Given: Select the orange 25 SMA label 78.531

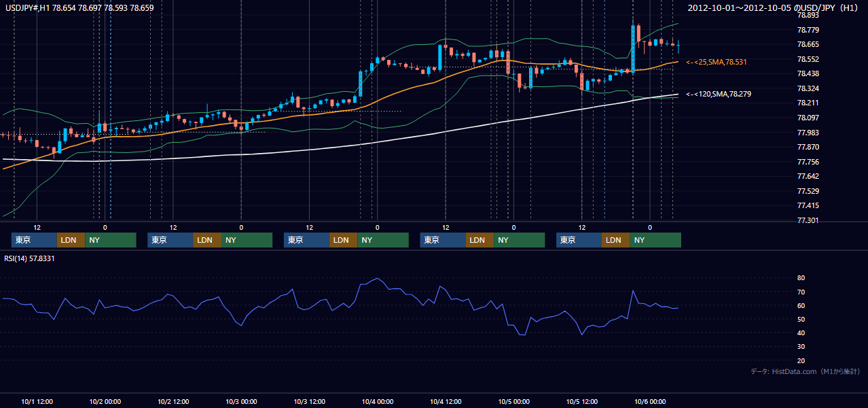Looking at the screenshot, I should [717, 62].
